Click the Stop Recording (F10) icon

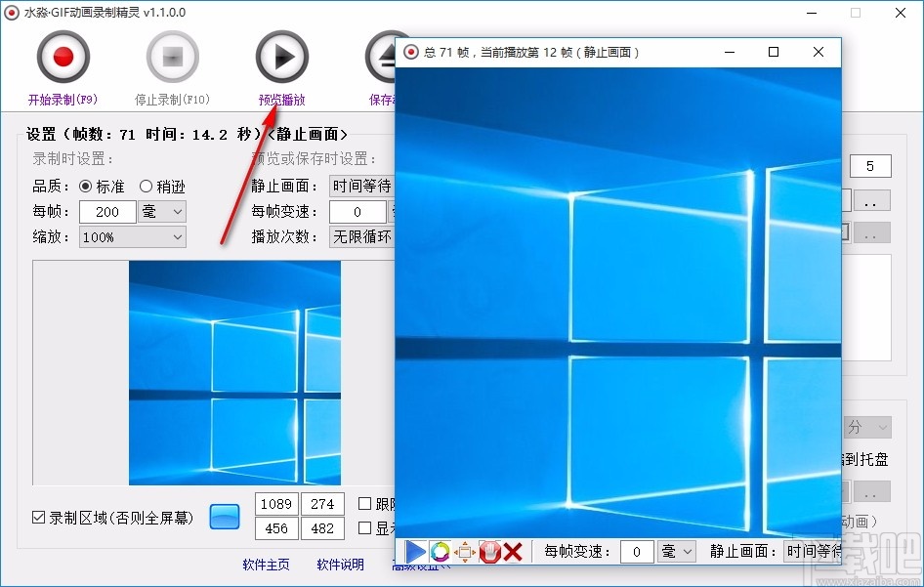pyautogui.click(x=173, y=57)
